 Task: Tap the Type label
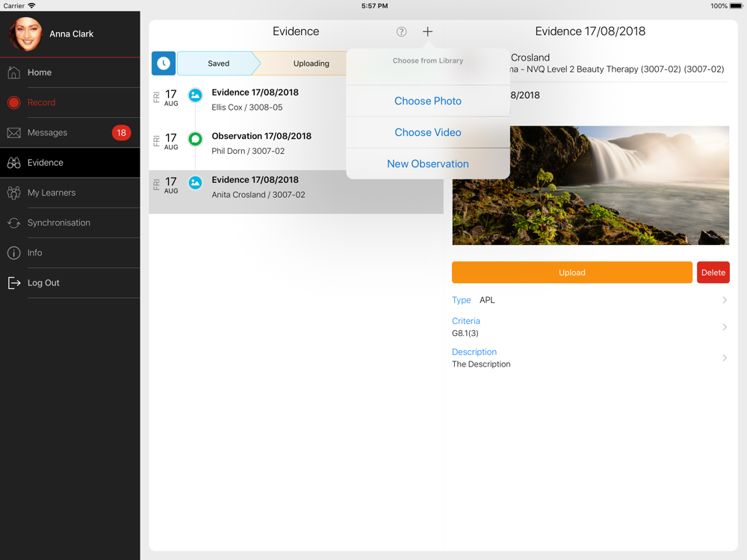(461, 300)
